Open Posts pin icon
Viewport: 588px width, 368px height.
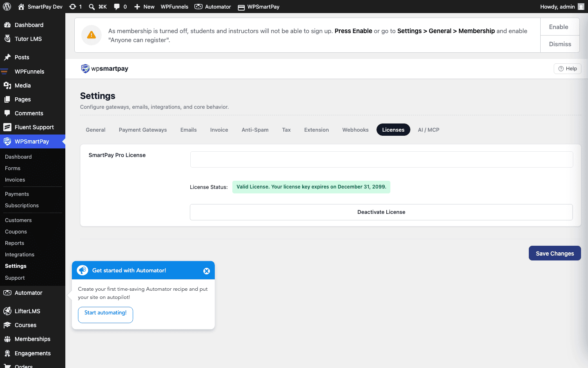pyautogui.click(x=7, y=57)
